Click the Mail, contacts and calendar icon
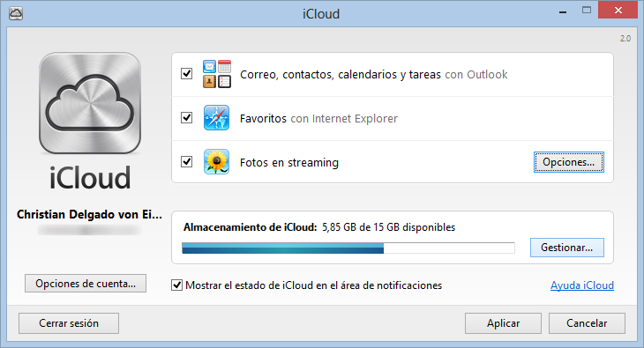This screenshot has height=348, width=644. tap(217, 74)
